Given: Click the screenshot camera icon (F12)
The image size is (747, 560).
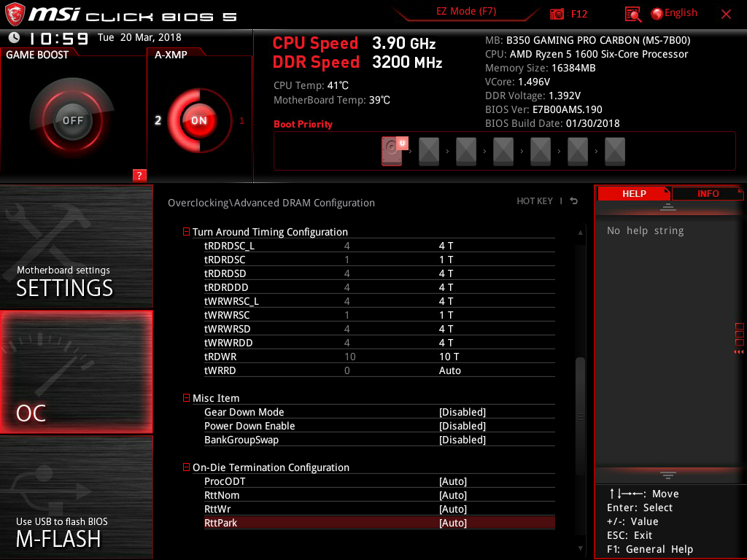Looking at the screenshot, I should click(x=557, y=14).
